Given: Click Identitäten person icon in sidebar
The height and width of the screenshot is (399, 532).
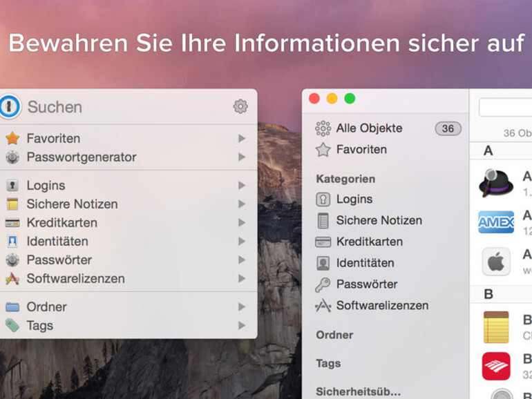Looking at the screenshot, I should click(x=323, y=263).
